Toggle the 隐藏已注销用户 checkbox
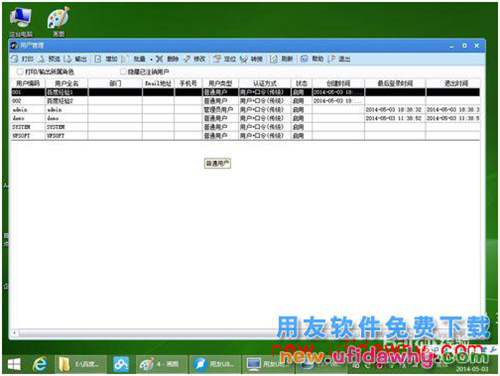Viewport: 500px width, 376px height. click(123, 71)
